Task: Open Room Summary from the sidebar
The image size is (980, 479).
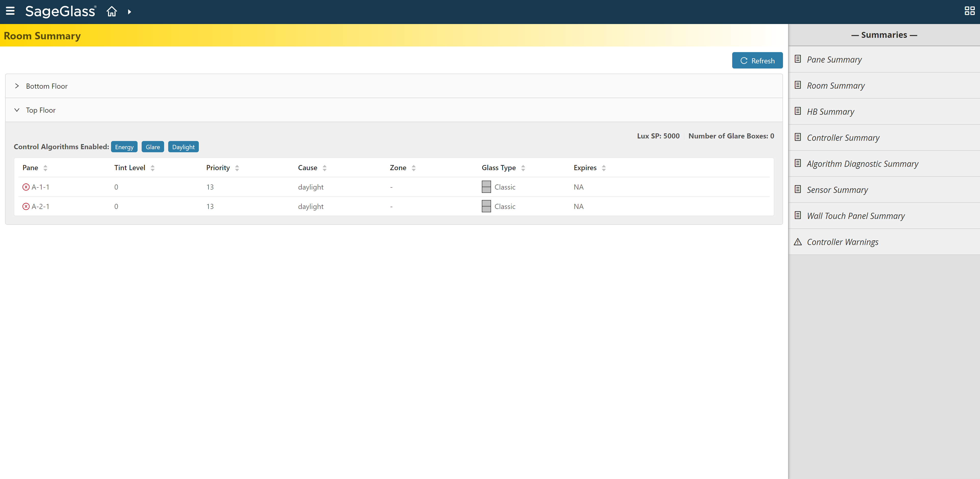Action: pos(884,85)
